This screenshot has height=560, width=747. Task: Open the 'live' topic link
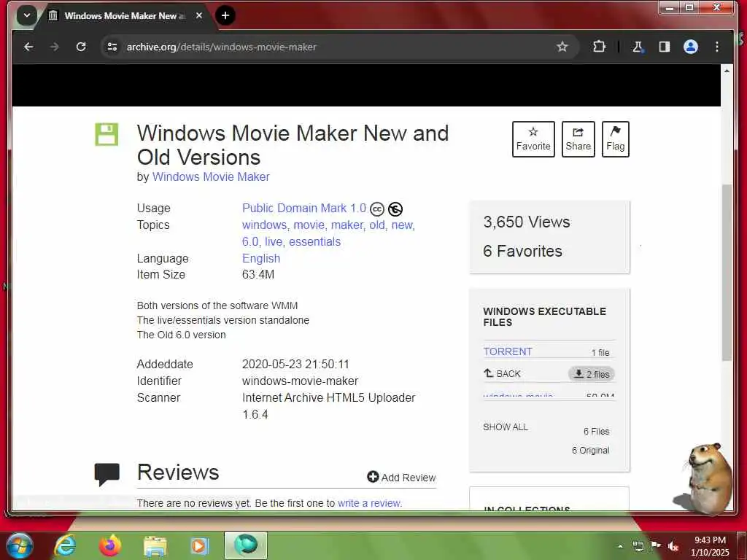point(274,241)
